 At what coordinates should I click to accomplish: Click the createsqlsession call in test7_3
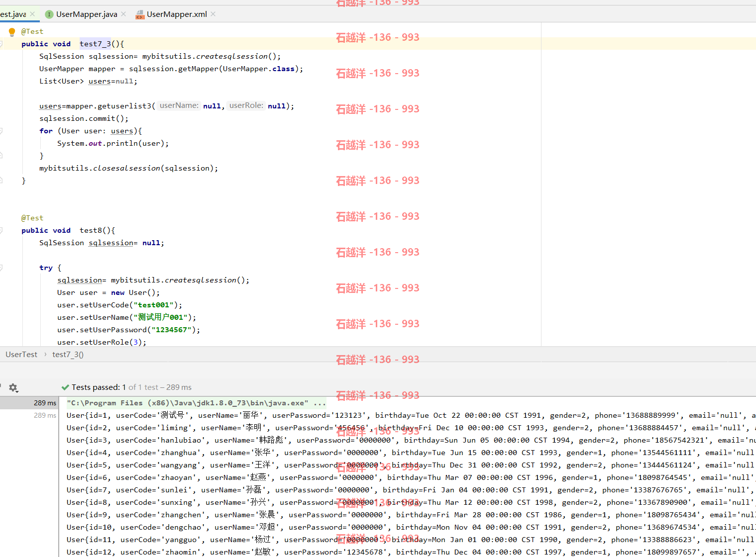232,56
